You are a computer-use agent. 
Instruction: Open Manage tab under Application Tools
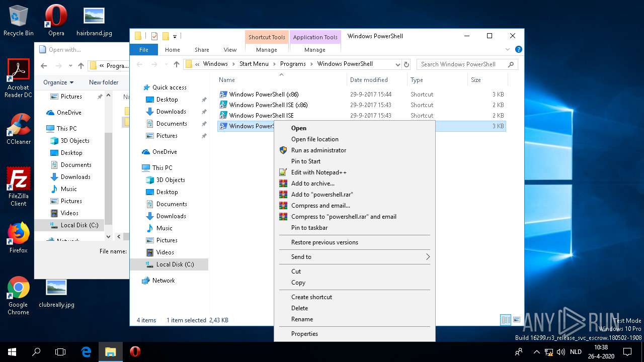pos(315,50)
